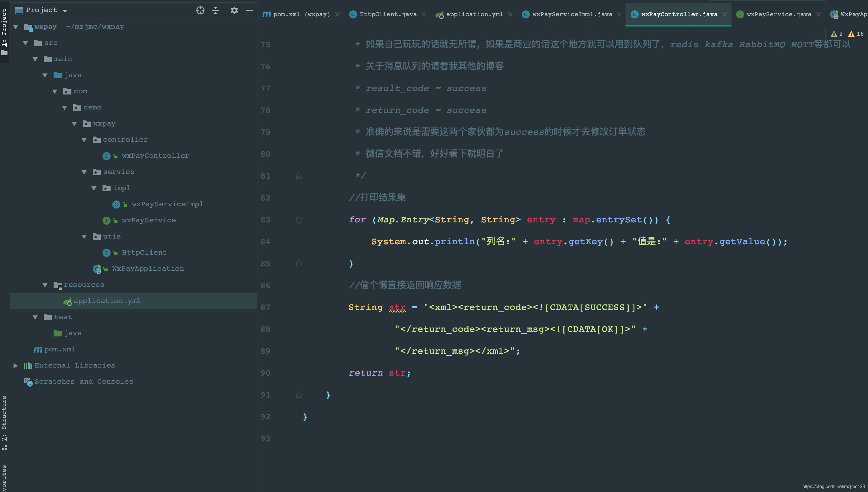
Task: Toggle code fold marker on line 81
Action: 299,176
